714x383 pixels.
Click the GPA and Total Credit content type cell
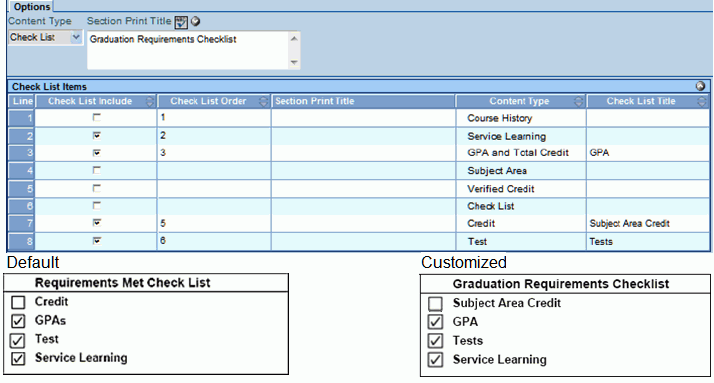(x=520, y=153)
